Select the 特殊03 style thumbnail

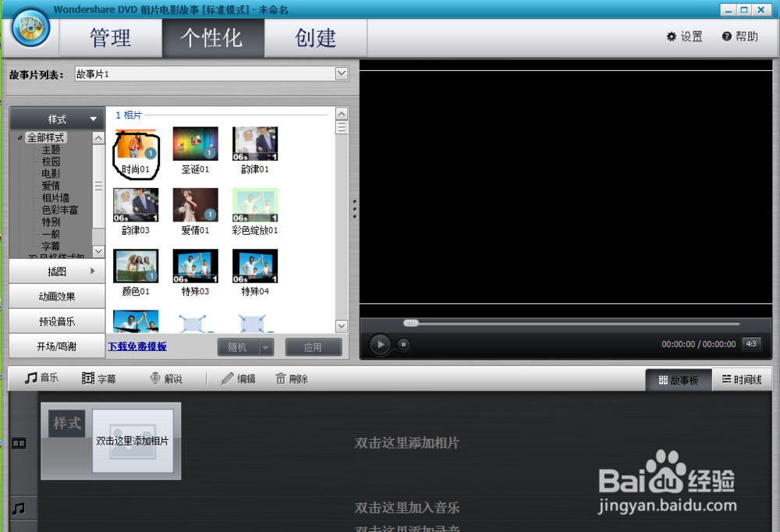(196, 266)
